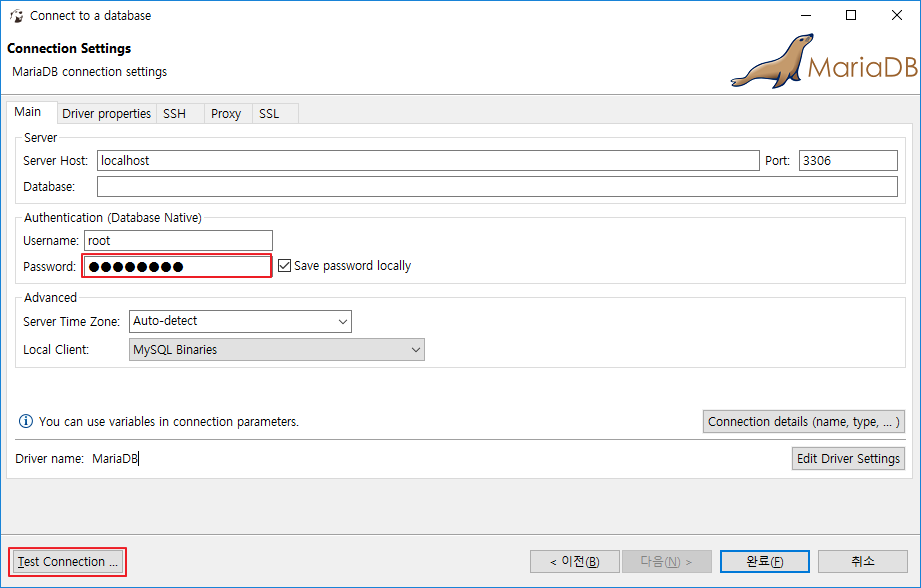Image resolution: width=921 pixels, height=588 pixels.
Task: Click the empty Database field
Action: click(x=498, y=187)
